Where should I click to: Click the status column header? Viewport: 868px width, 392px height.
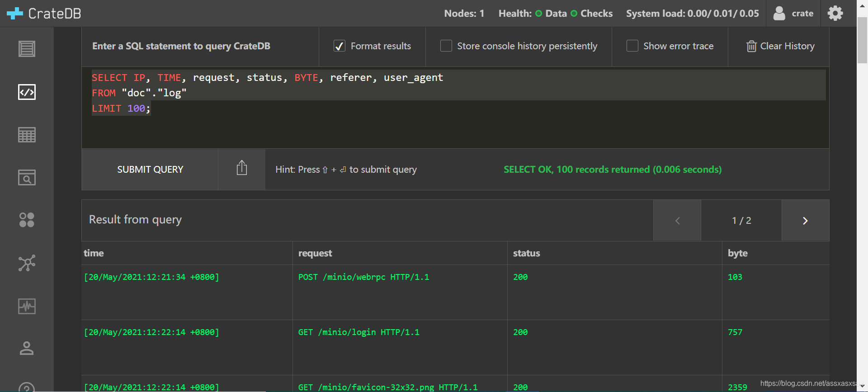526,253
